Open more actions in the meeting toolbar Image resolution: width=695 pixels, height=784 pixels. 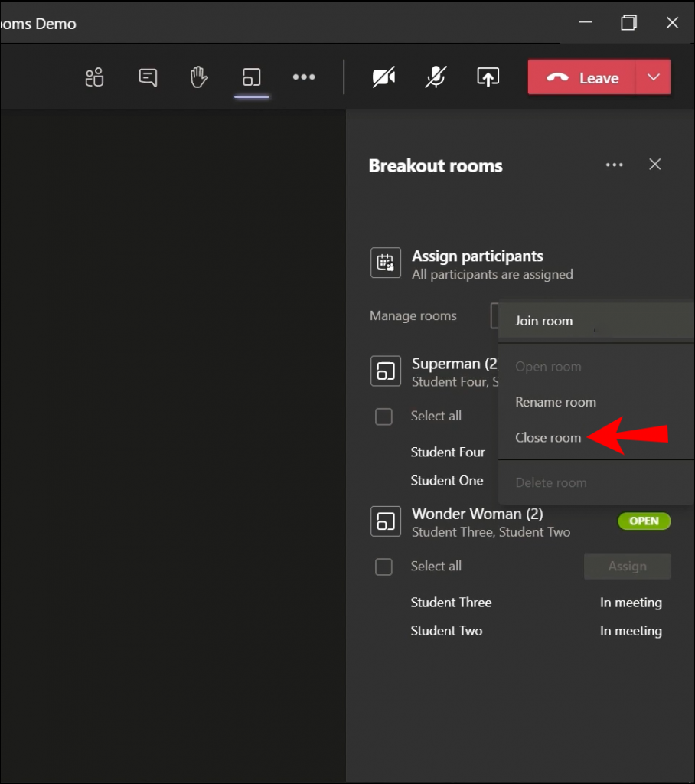pos(304,77)
